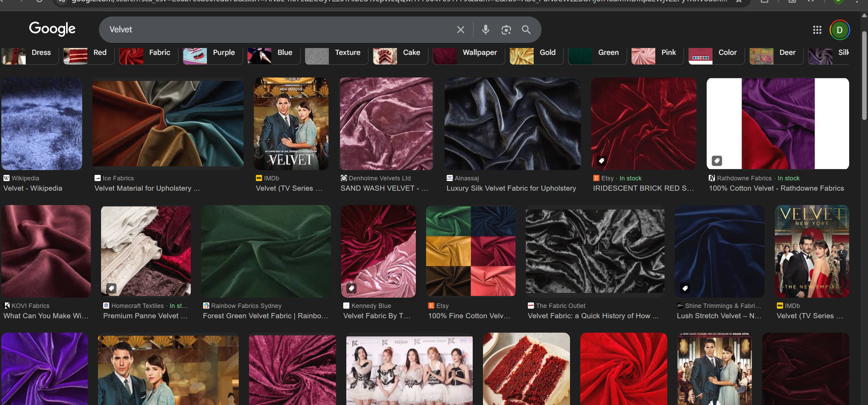Filter results by the Wallpaper chip
This screenshot has height=405, width=868.
(x=468, y=53)
